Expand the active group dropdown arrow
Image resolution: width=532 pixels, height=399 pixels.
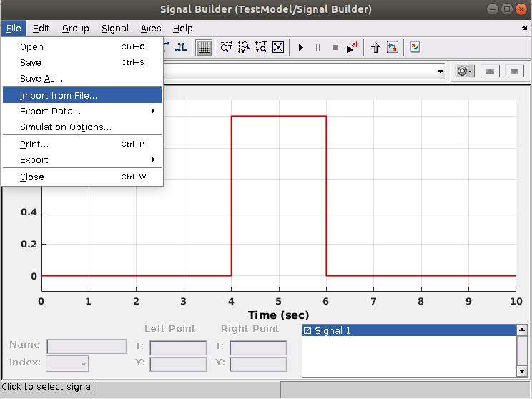(440, 72)
